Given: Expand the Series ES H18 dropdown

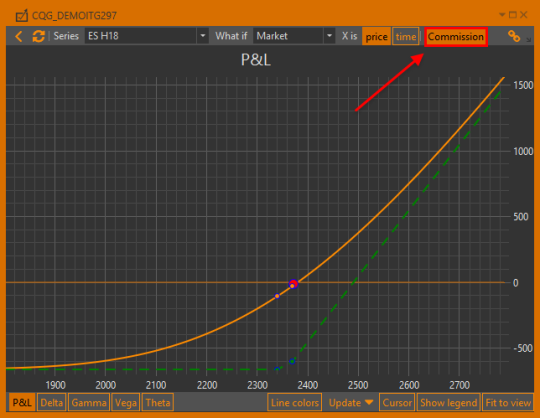Looking at the screenshot, I should click(x=203, y=36).
